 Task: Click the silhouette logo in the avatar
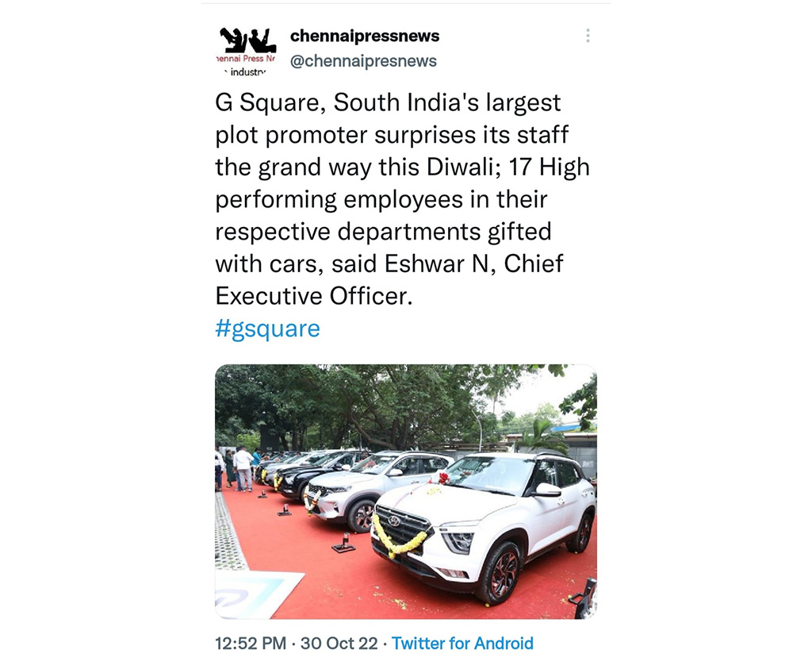pyautogui.click(x=247, y=40)
